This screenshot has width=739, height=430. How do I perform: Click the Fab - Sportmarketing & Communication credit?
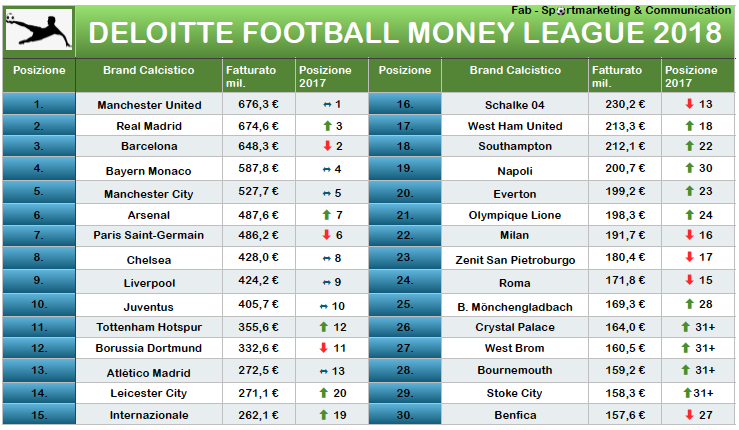click(621, 10)
